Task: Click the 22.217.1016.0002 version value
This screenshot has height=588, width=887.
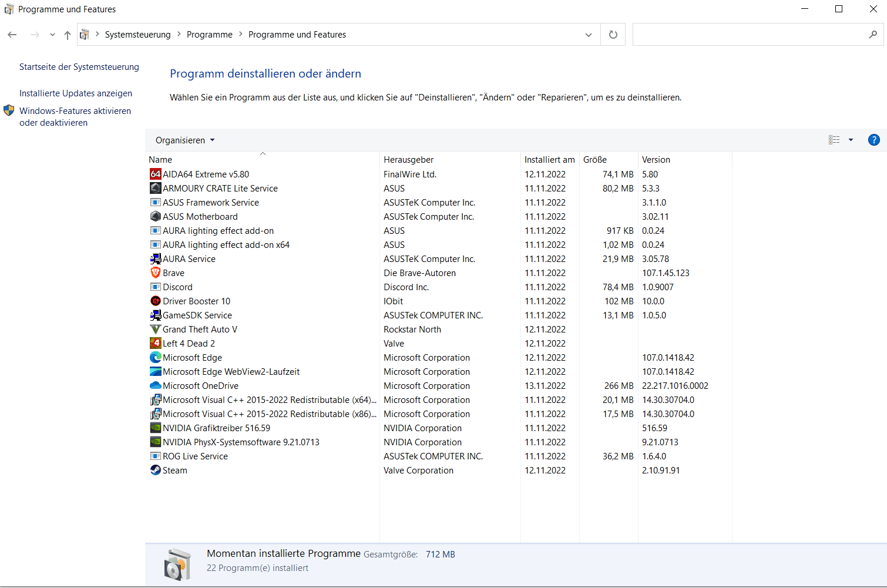Action: point(675,385)
